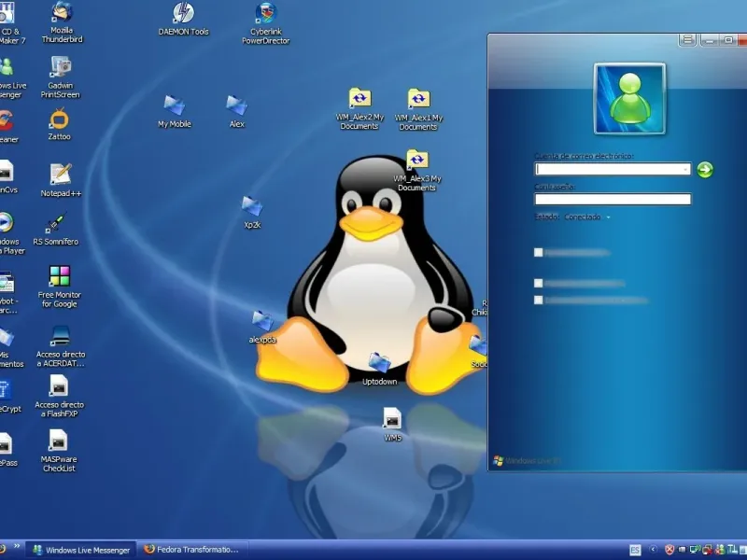Focus the Cuenta de correo electrónico field
747x560 pixels.
613,169
